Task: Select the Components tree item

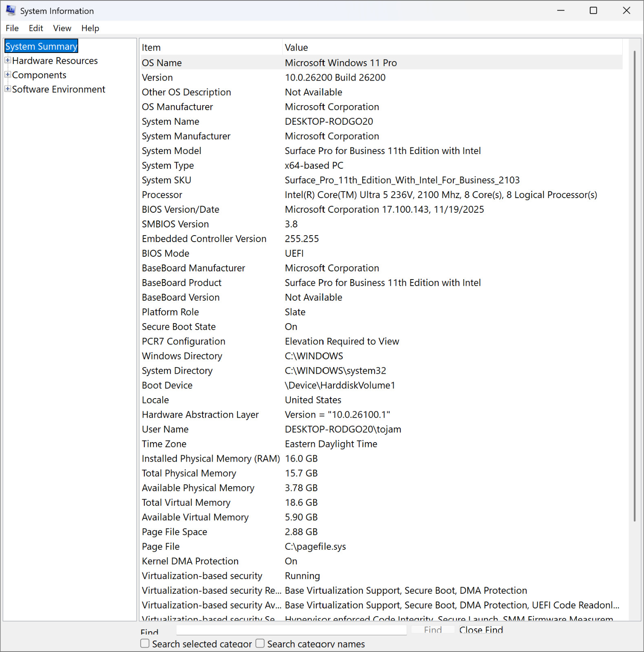Action: (39, 75)
